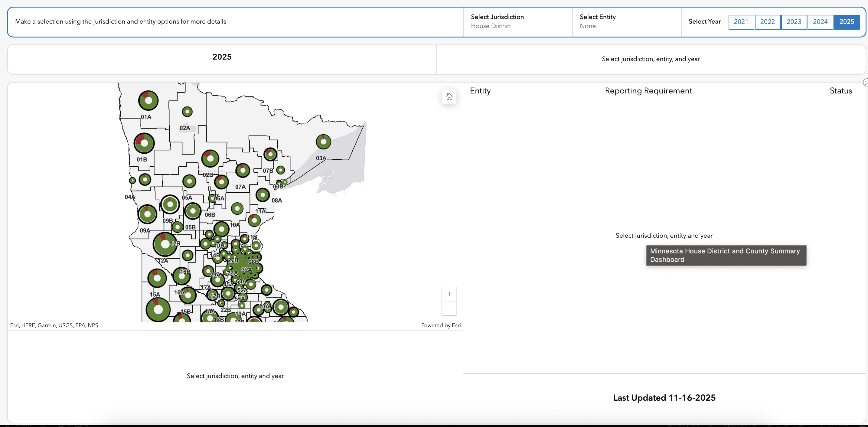
Task: Switch to the 2023 tab
Action: click(x=794, y=22)
